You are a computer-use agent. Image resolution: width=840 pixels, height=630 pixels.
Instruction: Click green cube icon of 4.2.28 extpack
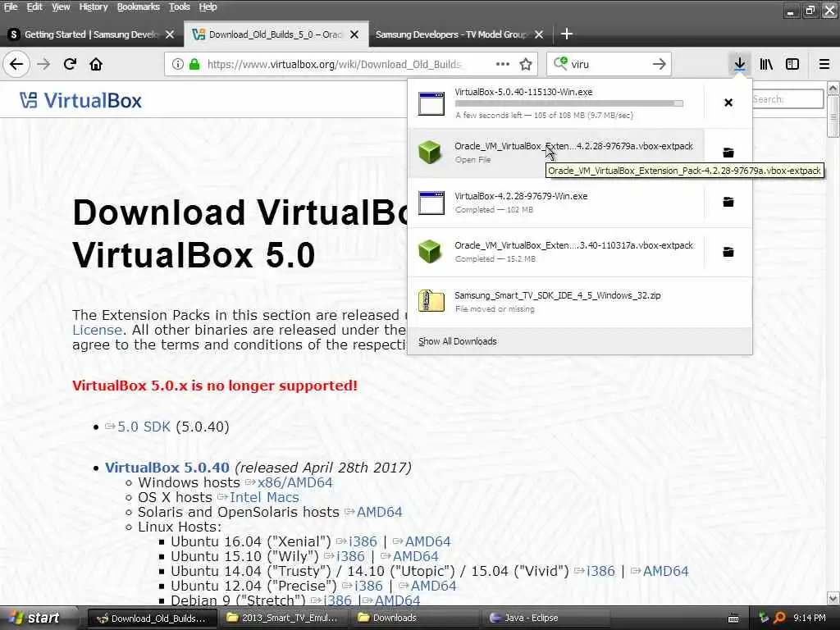pos(430,152)
